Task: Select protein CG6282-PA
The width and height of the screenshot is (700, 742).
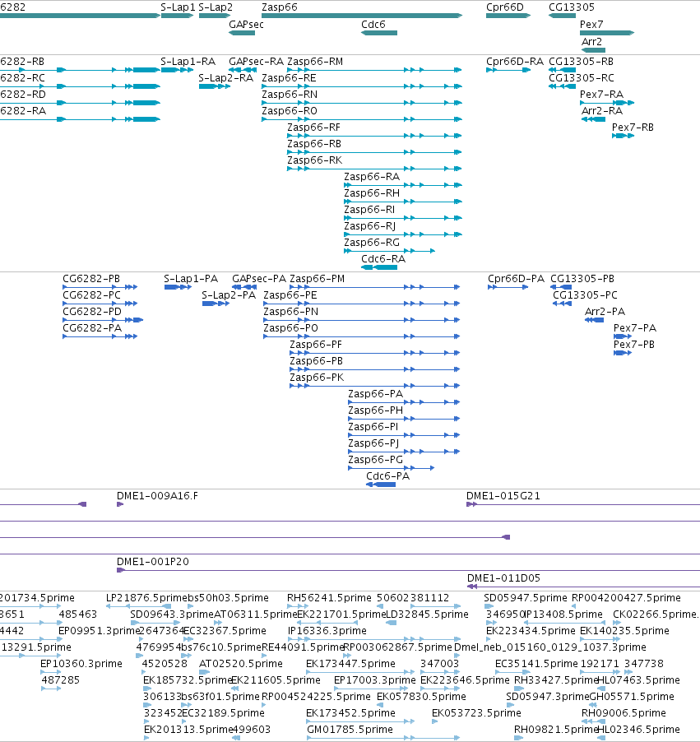Action: pyautogui.click(x=100, y=336)
